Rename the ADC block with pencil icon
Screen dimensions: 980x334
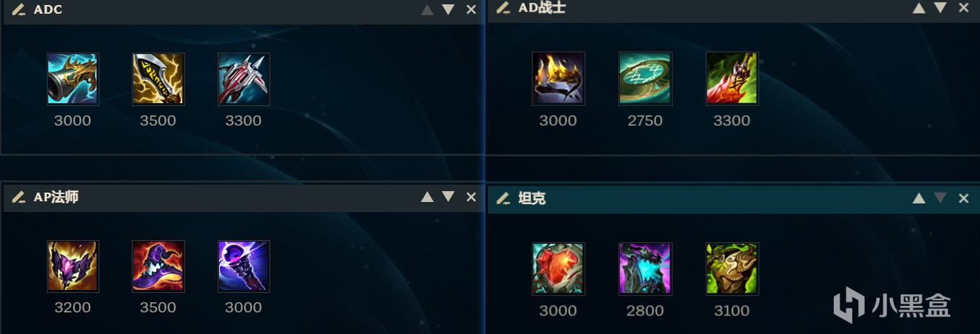point(18,9)
